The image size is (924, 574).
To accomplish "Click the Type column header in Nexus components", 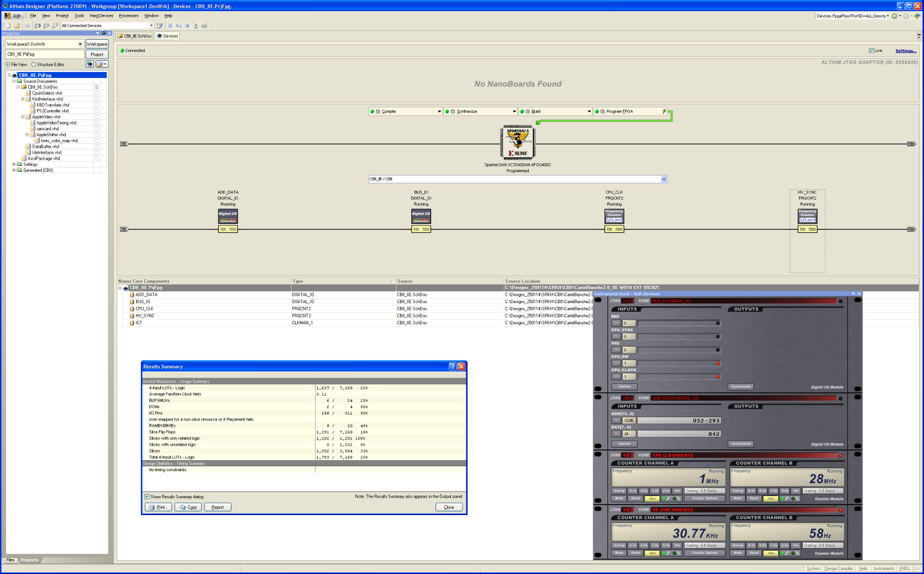I will click(x=343, y=281).
